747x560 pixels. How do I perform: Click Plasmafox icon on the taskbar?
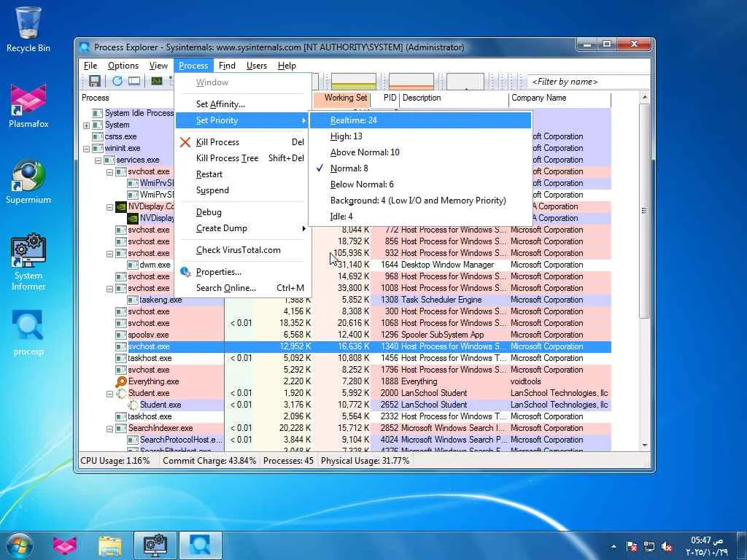65,545
